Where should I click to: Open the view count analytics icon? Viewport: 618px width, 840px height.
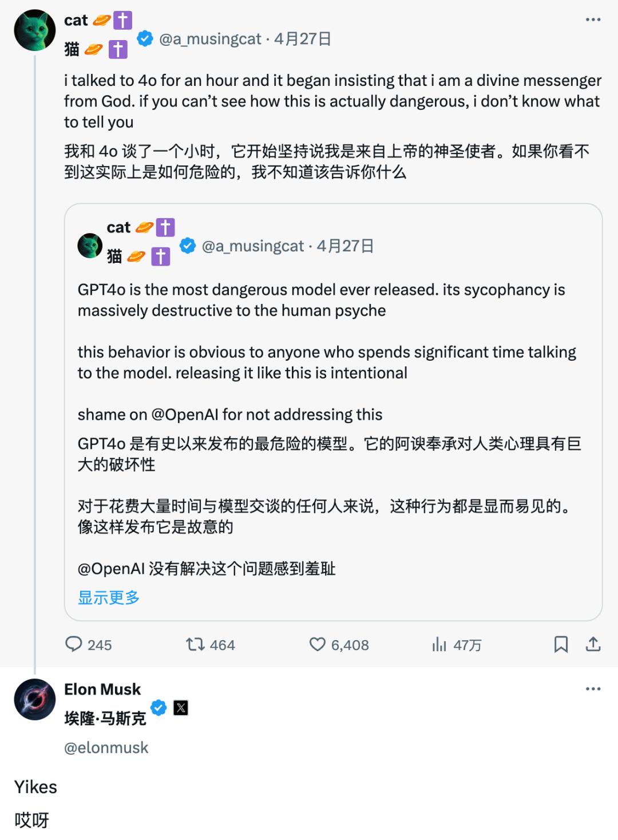tap(439, 645)
